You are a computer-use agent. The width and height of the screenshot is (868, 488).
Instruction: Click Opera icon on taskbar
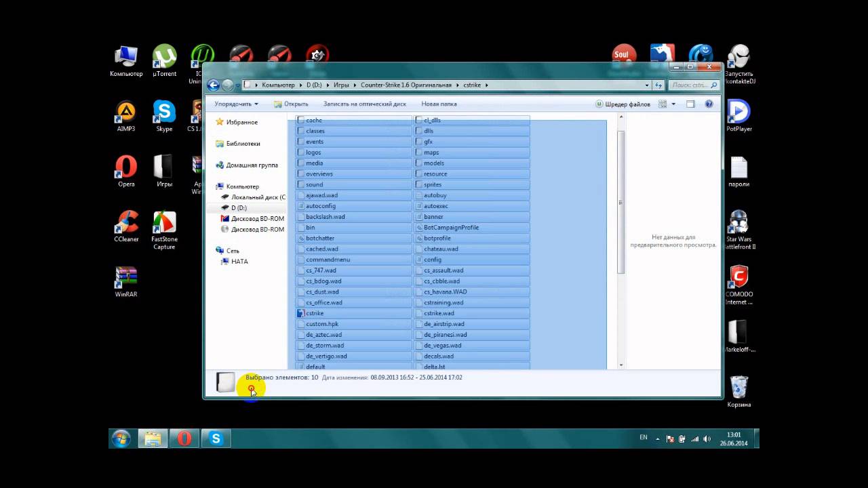[x=184, y=439]
